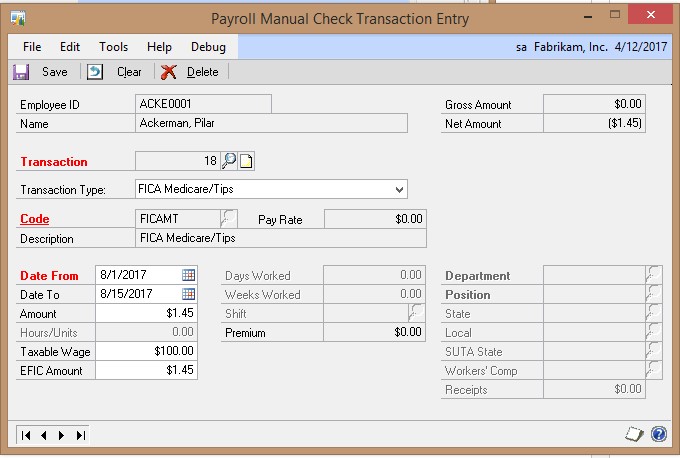Click the Transaction number field
The width and height of the screenshot is (680, 458).
(x=178, y=161)
